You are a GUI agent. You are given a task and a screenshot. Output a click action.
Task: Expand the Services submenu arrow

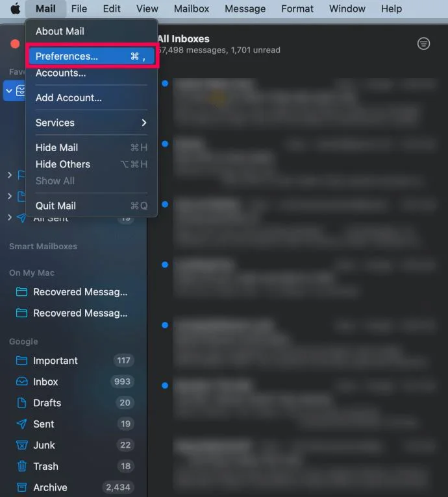(144, 123)
